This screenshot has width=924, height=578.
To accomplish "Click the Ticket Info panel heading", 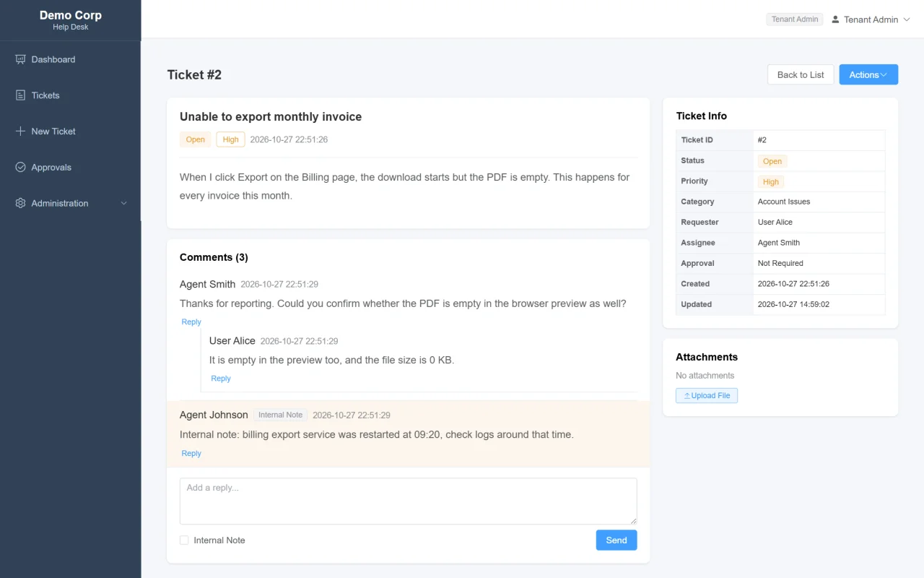I will [702, 116].
